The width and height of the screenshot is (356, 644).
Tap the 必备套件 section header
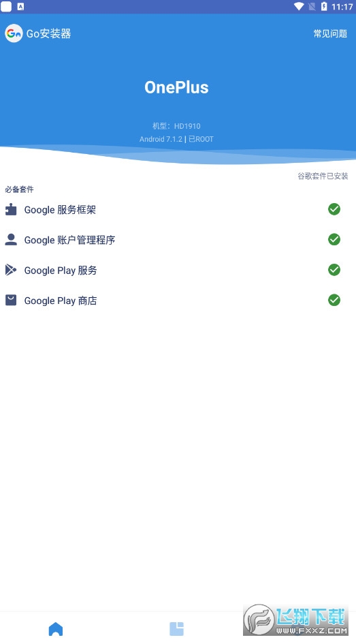tap(19, 189)
